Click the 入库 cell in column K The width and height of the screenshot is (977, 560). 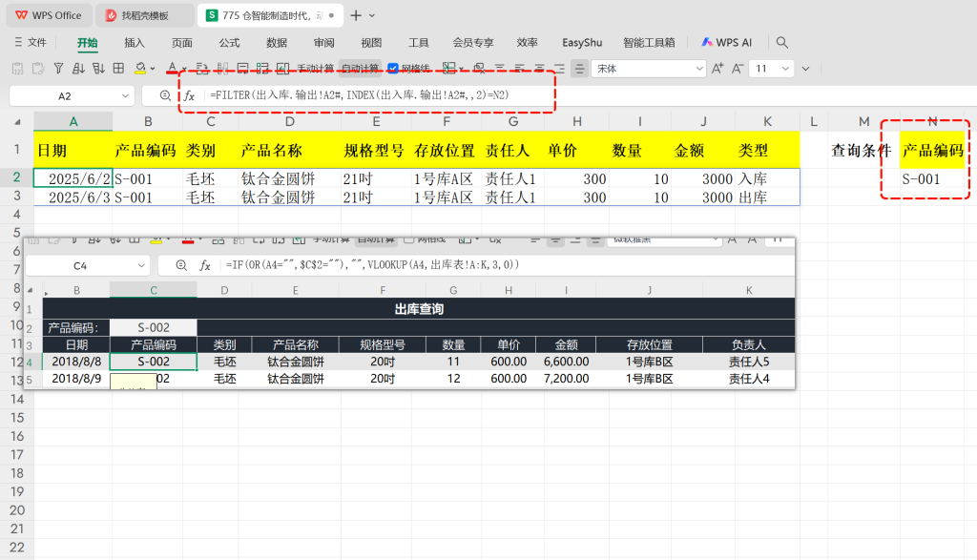point(767,178)
